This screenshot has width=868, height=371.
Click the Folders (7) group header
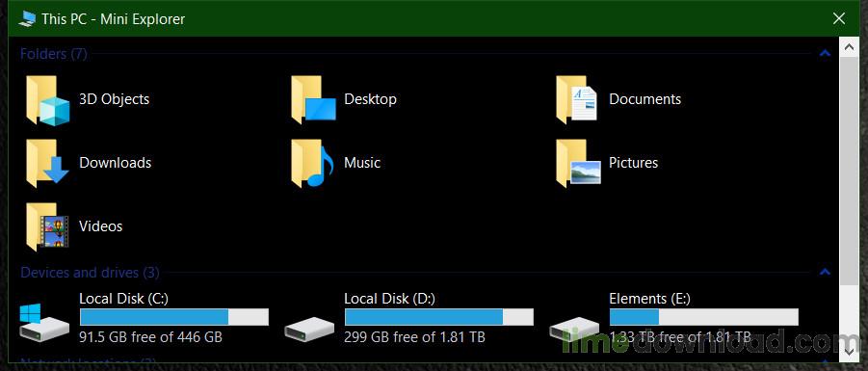[x=54, y=54]
